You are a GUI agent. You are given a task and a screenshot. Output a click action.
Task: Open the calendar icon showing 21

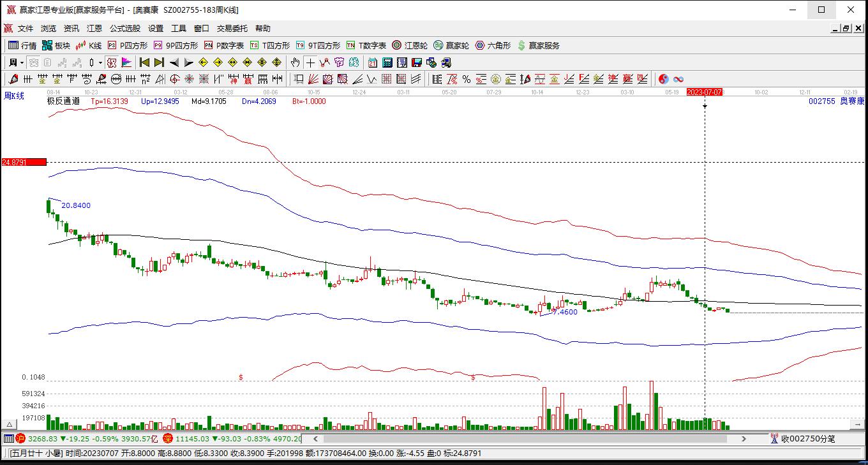(x=373, y=63)
